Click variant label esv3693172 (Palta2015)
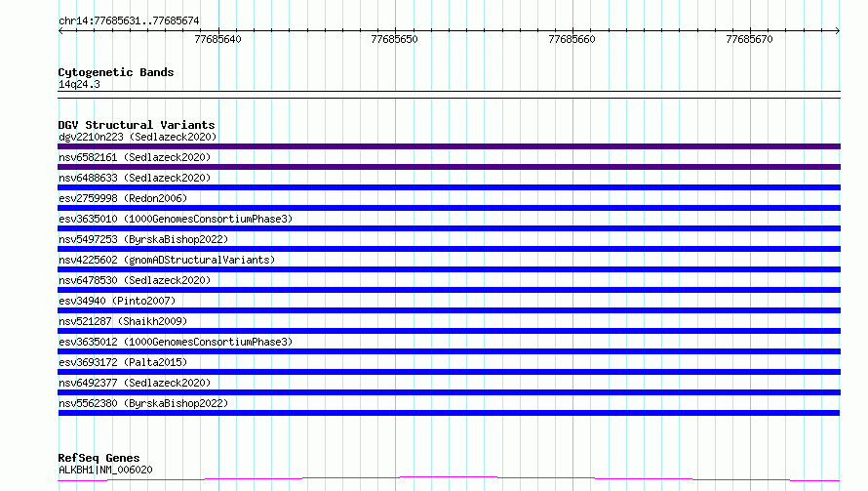 tap(123, 362)
